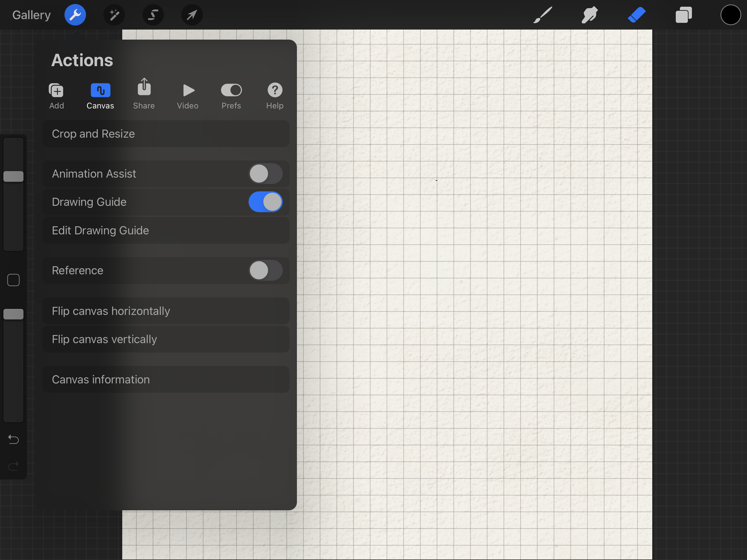Switch to the Help tab

[275, 96]
